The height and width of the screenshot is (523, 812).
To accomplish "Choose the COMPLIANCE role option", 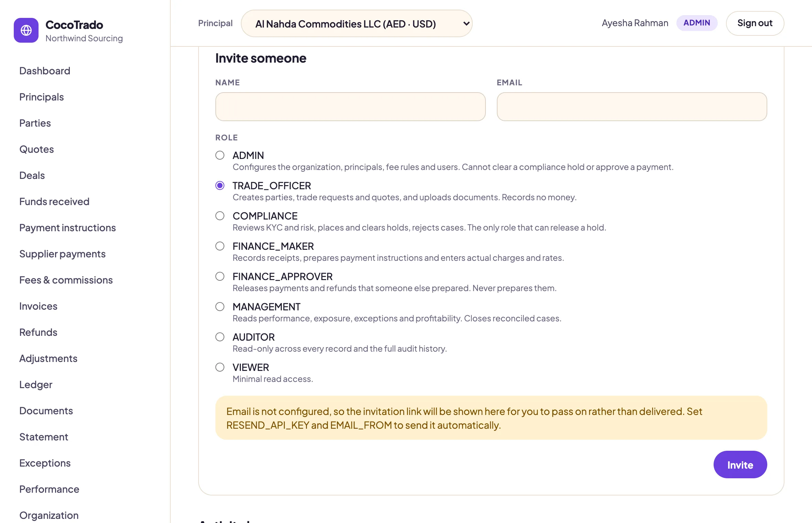I will point(220,216).
